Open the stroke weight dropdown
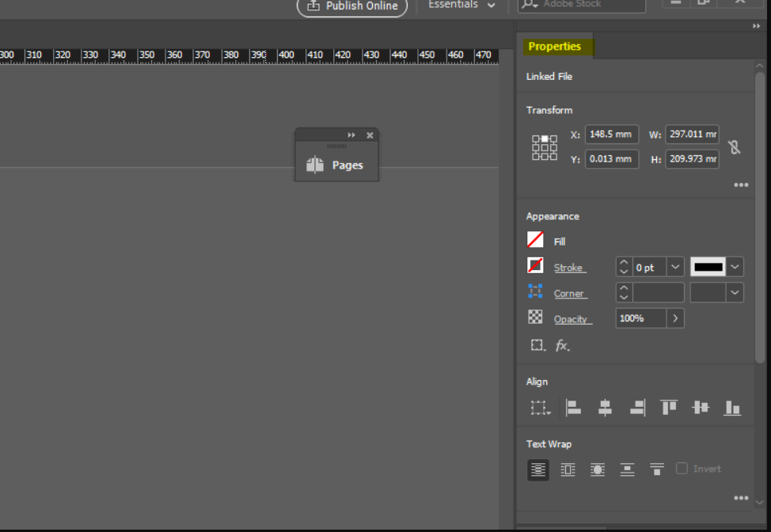This screenshot has width=771, height=532. tap(675, 267)
